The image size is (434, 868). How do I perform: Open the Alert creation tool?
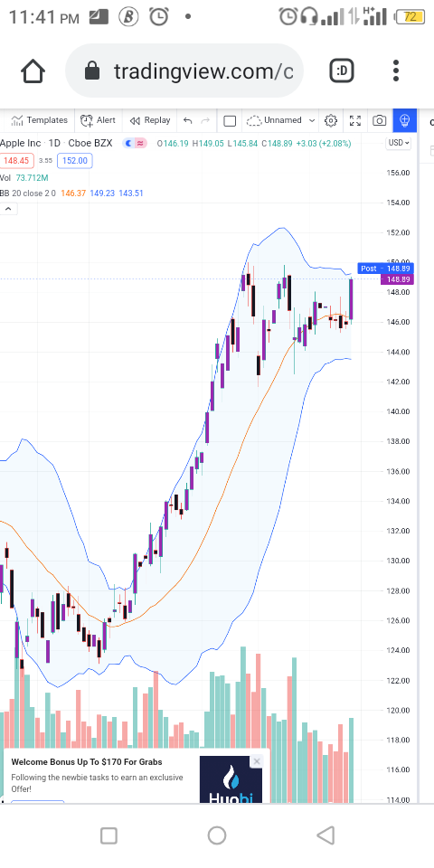[98, 120]
